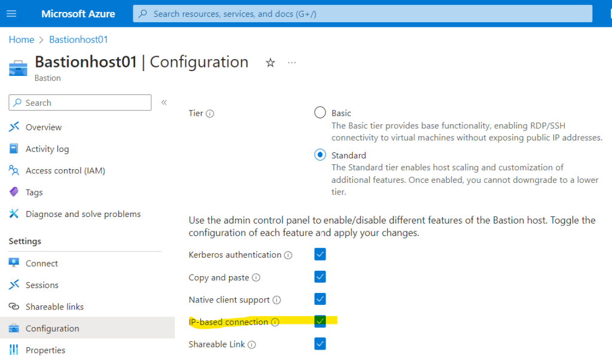The height and width of the screenshot is (364, 612).
Task: Uncheck Kerberos authentication checkbox
Action: point(320,255)
